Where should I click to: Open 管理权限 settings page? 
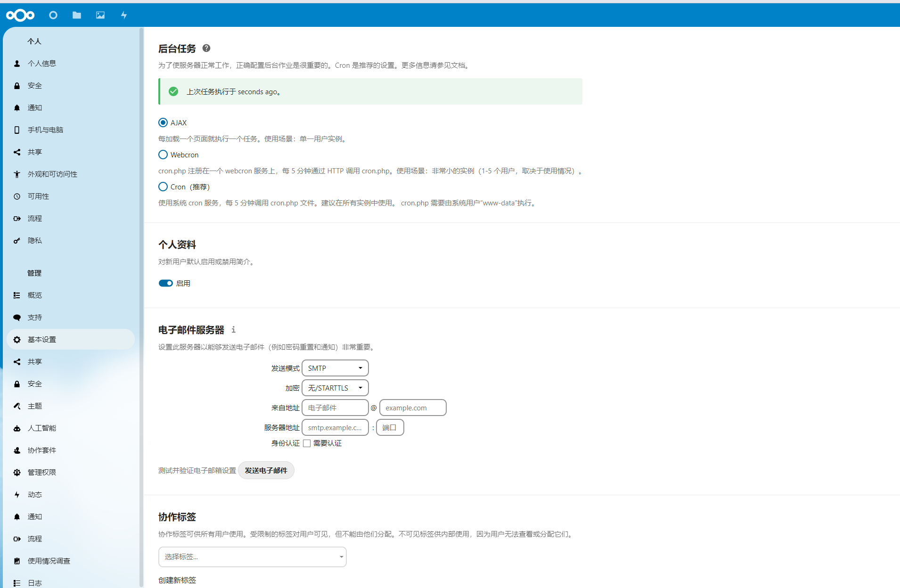(71, 473)
